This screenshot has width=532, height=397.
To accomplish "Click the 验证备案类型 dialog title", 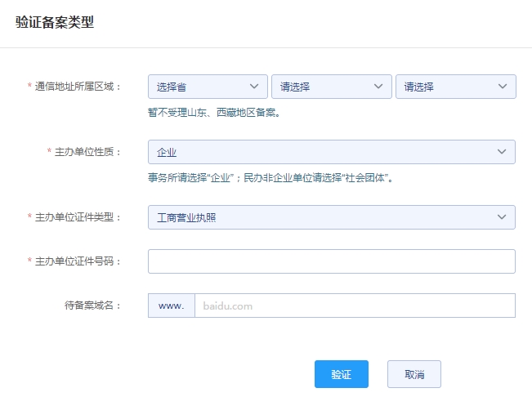I will point(55,23).
